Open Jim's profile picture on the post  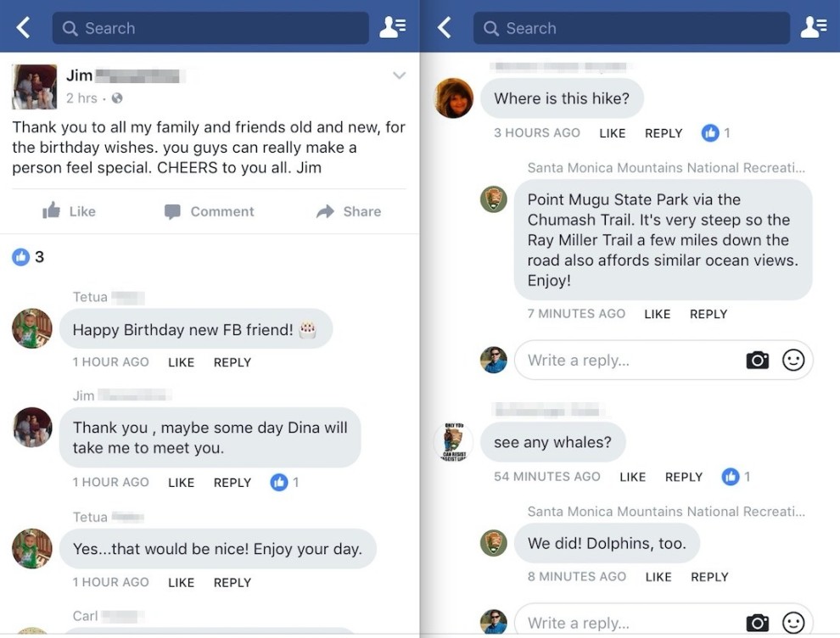[34, 87]
